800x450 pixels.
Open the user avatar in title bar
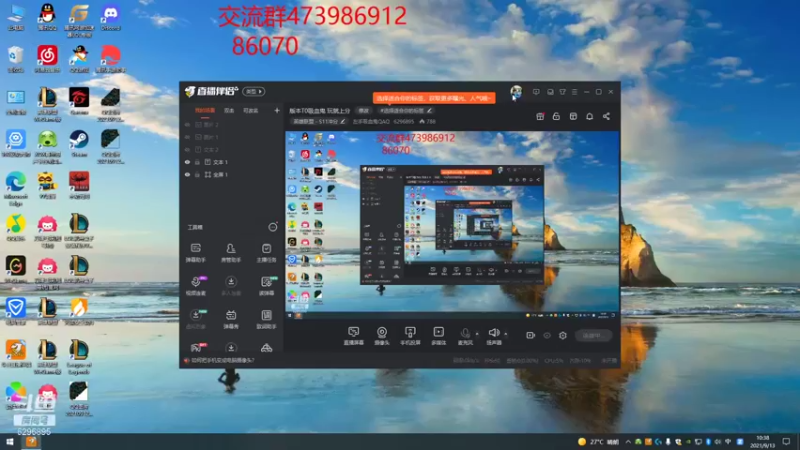tap(516, 92)
